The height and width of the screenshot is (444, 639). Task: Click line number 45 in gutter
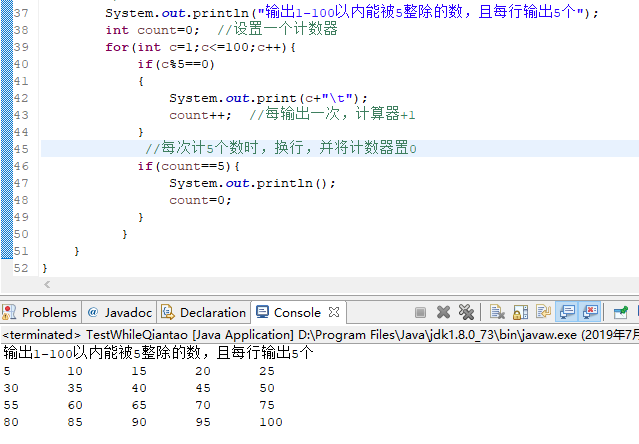point(21,149)
